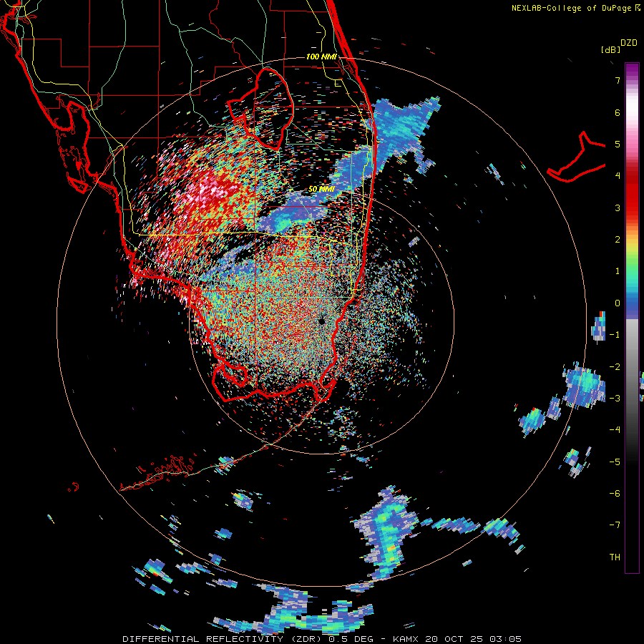Screen dimensions: 644x644
Task: Click the -7 value on the dB scale
Action: (615, 525)
